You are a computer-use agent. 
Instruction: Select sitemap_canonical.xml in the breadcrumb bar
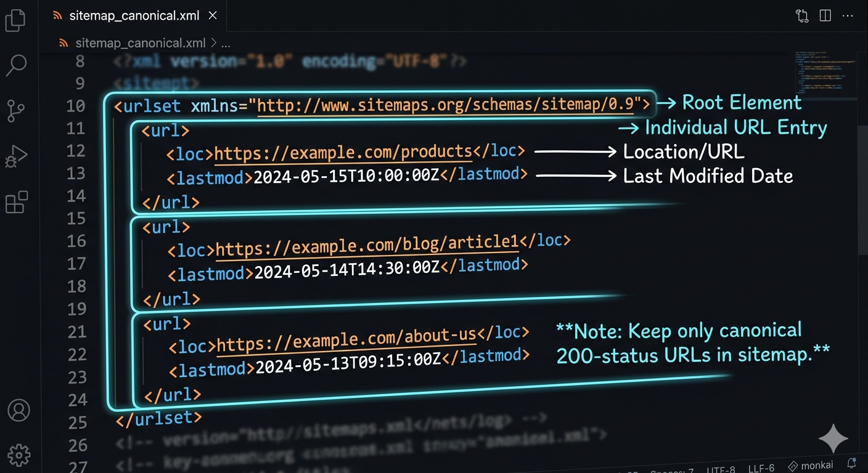coord(140,43)
